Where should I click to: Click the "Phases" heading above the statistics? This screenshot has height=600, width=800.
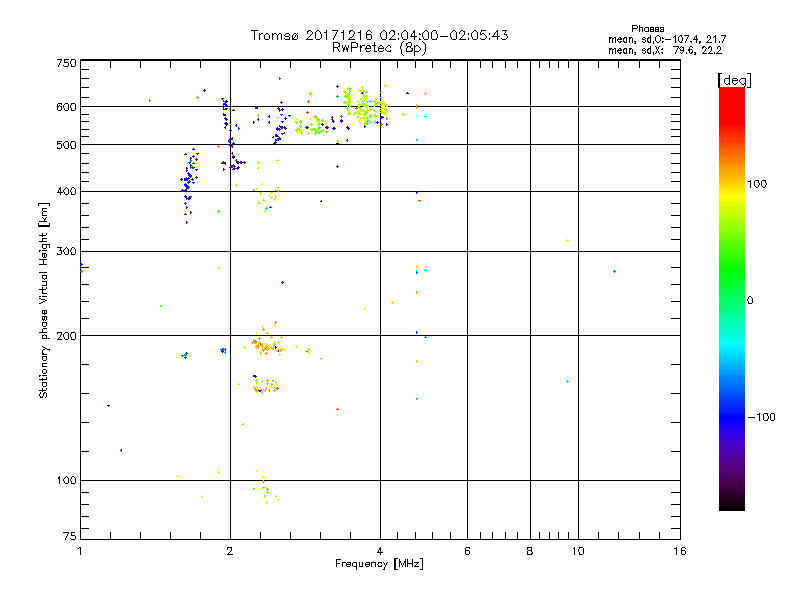(647, 29)
